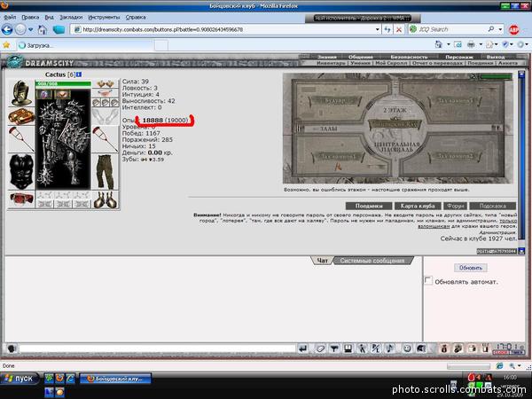Click the Обновить button
The image size is (532, 399).
click(x=471, y=268)
